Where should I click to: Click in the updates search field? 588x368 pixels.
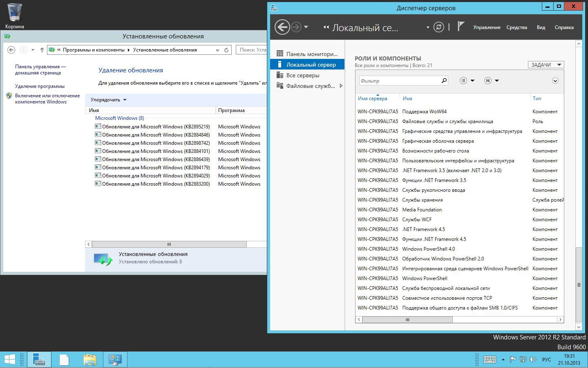coord(251,50)
